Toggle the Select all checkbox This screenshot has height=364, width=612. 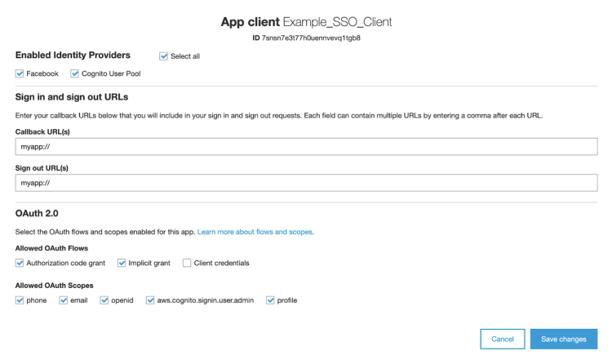point(163,56)
